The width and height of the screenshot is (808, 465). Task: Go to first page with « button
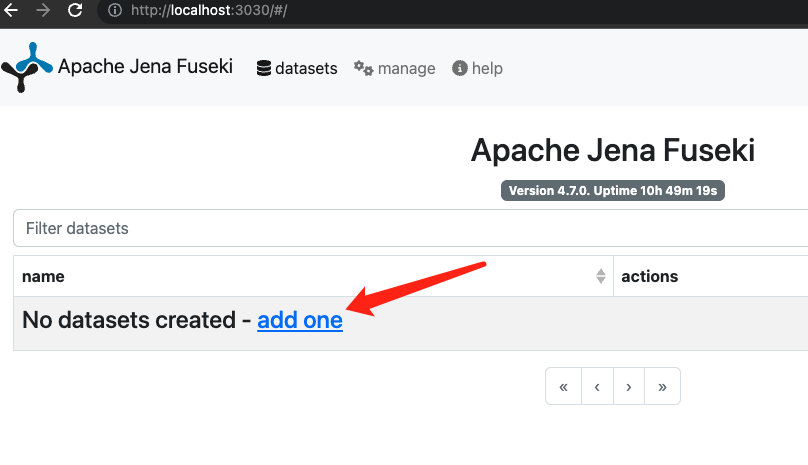pos(563,387)
